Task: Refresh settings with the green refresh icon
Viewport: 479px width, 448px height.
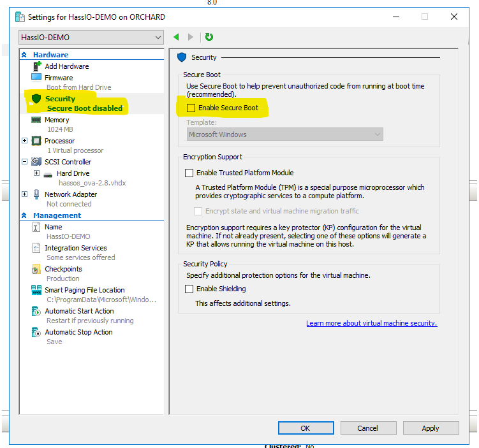Action: [x=209, y=37]
